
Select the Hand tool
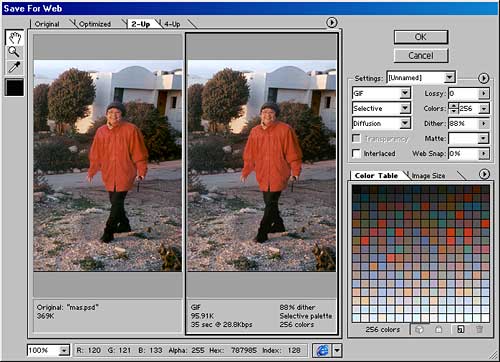click(14, 38)
